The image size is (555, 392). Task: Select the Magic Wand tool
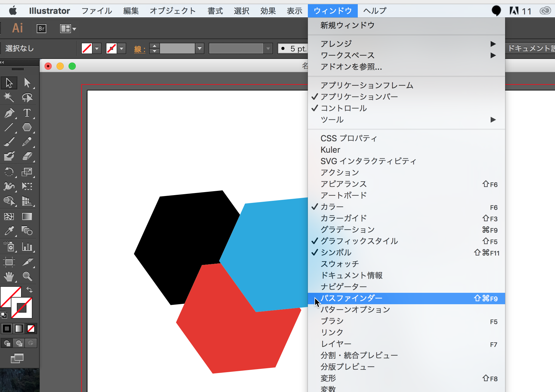[x=9, y=97]
